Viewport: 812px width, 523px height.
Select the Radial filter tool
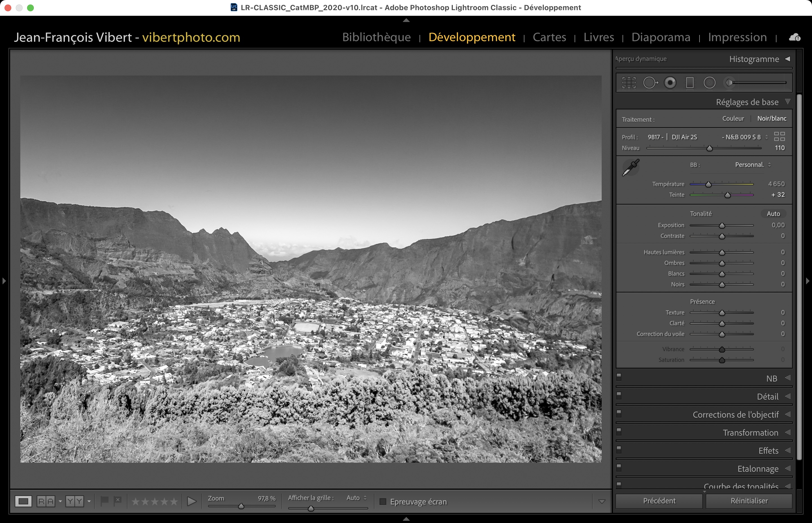(709, 83)
